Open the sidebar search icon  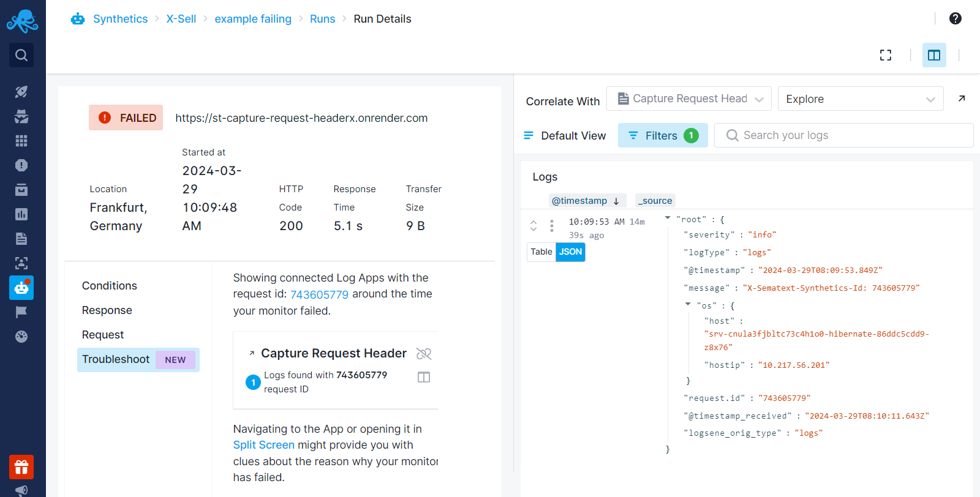[x=21, y=55]
